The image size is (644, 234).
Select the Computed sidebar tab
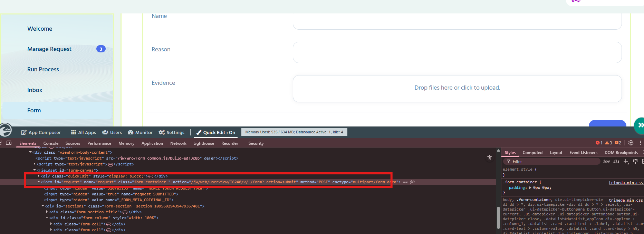[532, 152]
